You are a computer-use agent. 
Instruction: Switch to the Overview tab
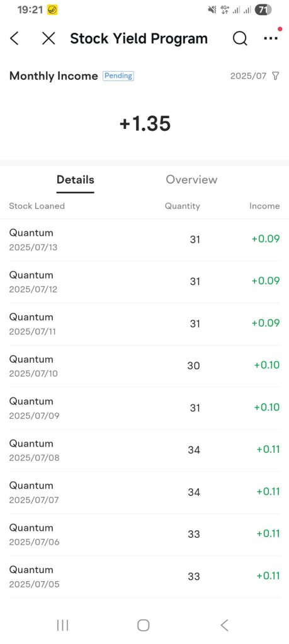(x=191, y=179)
